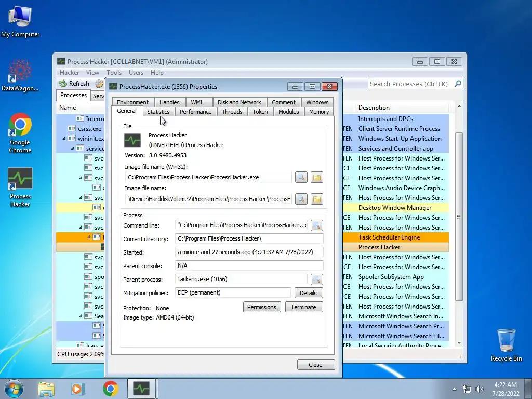Open the Handles tab
The height and width of the screenshot is (399, 532).
pyautogui.click(x=169, y=102)
